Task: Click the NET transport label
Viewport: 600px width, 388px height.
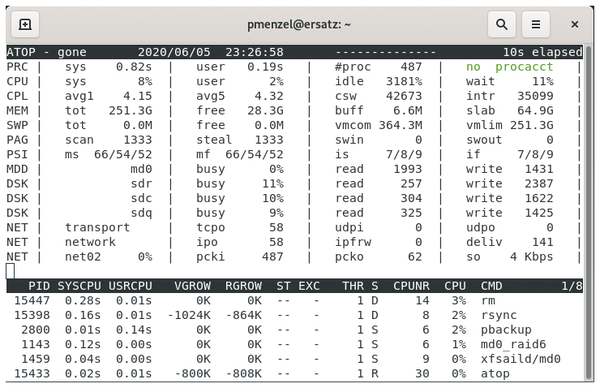Action: pos(98,228)
